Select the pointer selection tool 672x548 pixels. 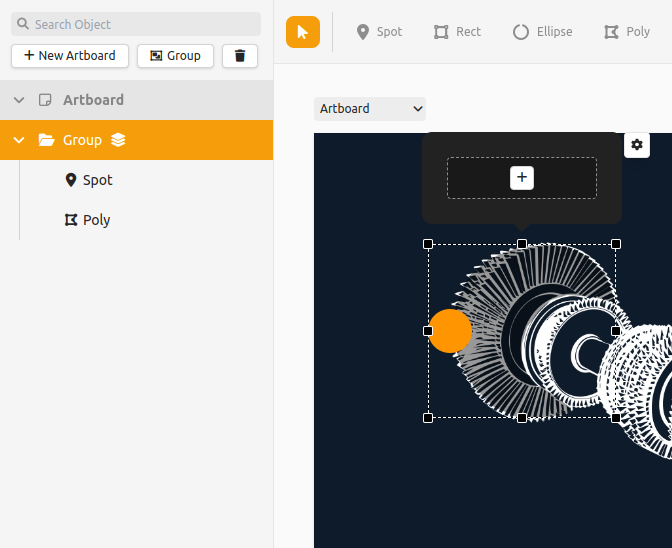(303, 32)
